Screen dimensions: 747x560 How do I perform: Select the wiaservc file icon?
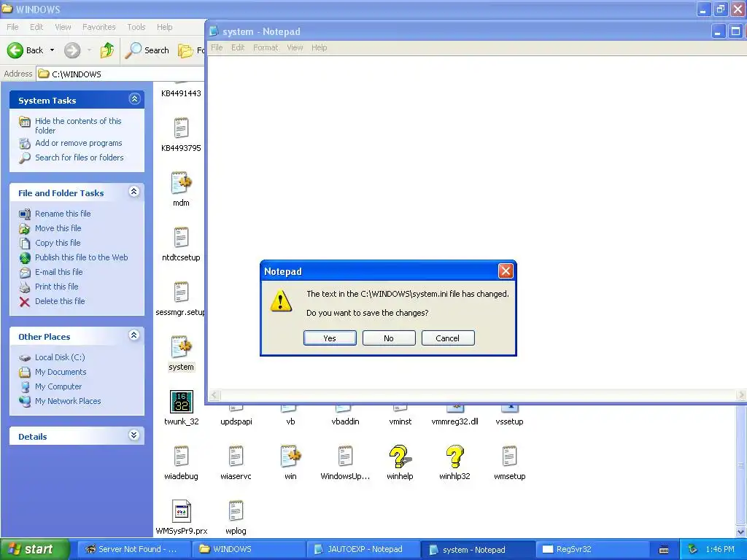pyautogui.click(x=236, y=456)
